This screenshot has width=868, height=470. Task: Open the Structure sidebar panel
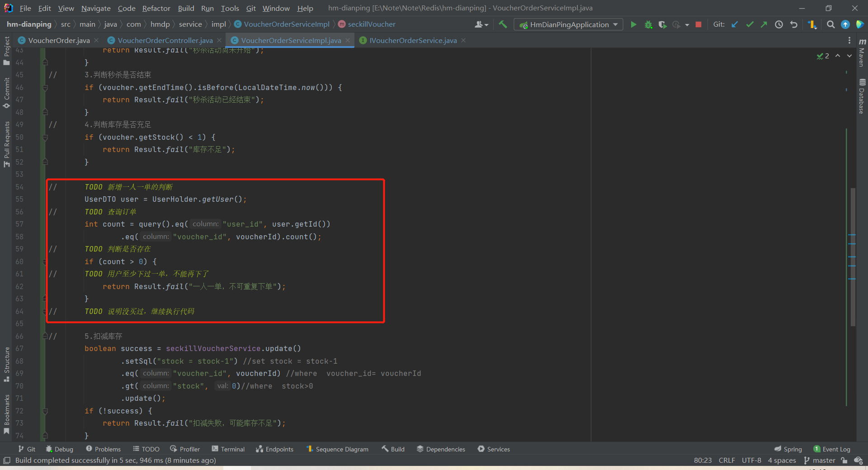point(6,364)
